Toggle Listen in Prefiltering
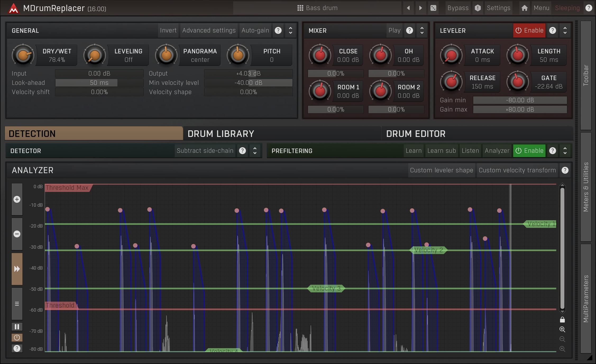The image size is (596, 364). (x=470, y=151)
